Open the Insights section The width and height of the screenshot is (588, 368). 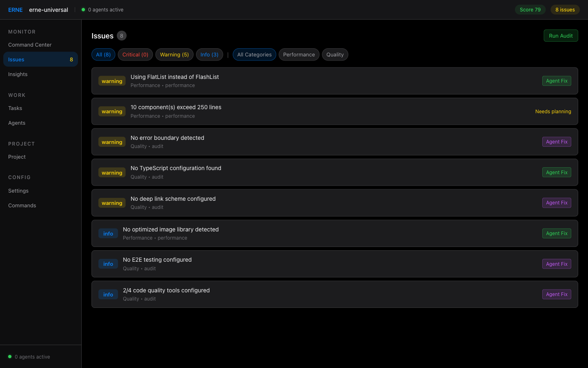coord(18,74)
